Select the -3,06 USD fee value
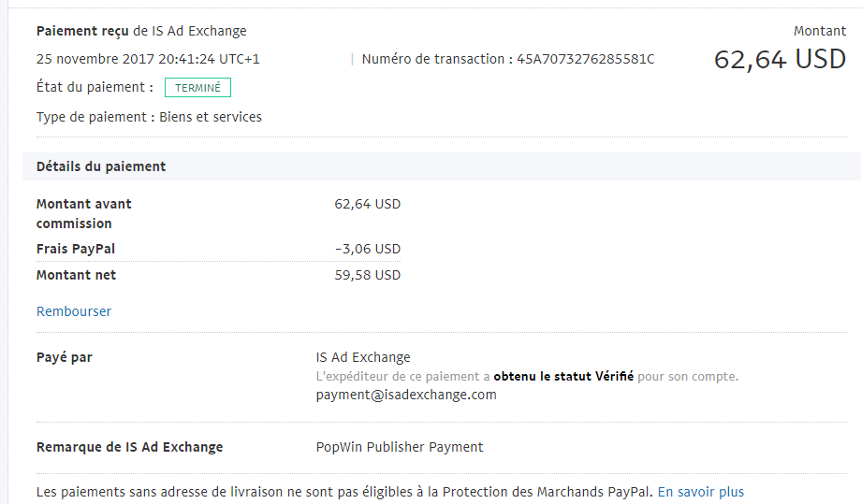Image resolution: width=862 pixels, height=504 pixels. click(368, 249)
